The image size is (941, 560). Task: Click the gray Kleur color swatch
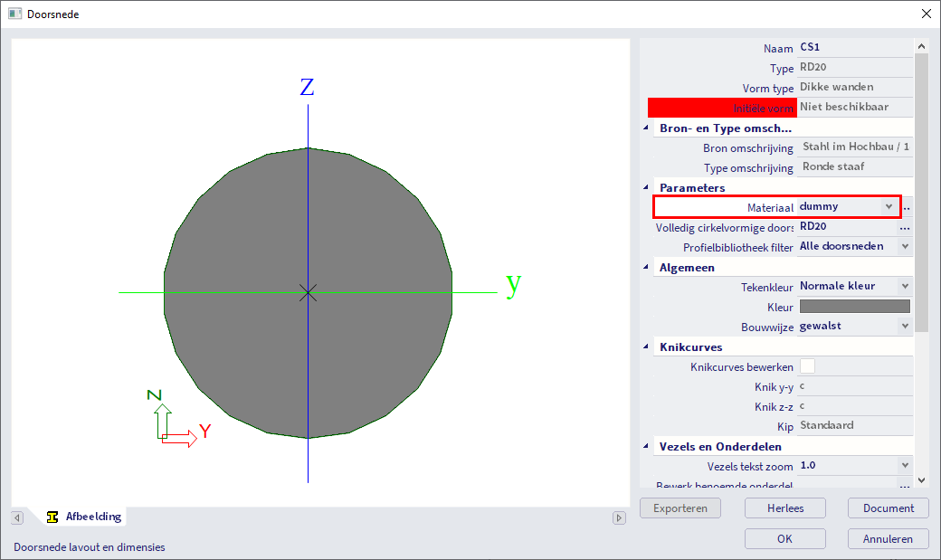(x=854, y=306)
